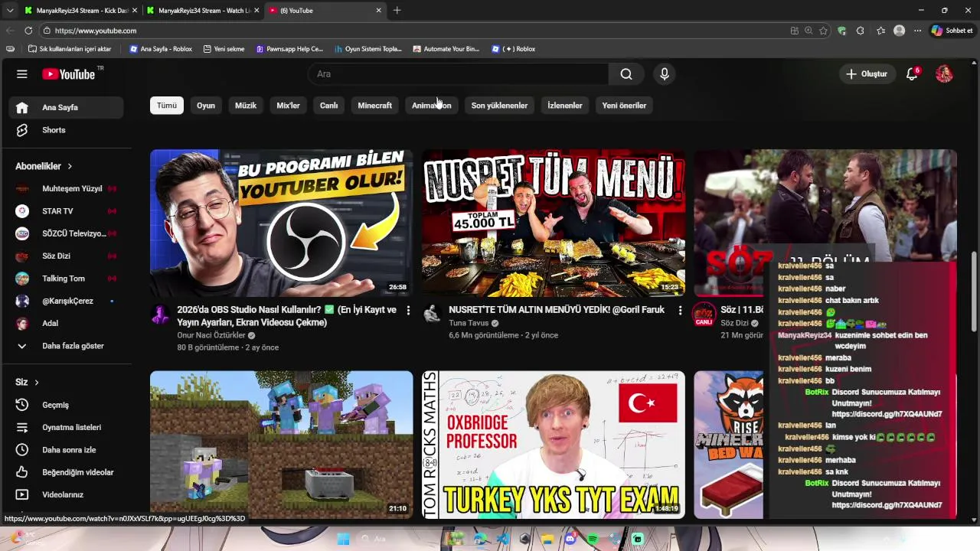Open Discord from the taskbar
The image size is (980, 551).
coord(570,540)
